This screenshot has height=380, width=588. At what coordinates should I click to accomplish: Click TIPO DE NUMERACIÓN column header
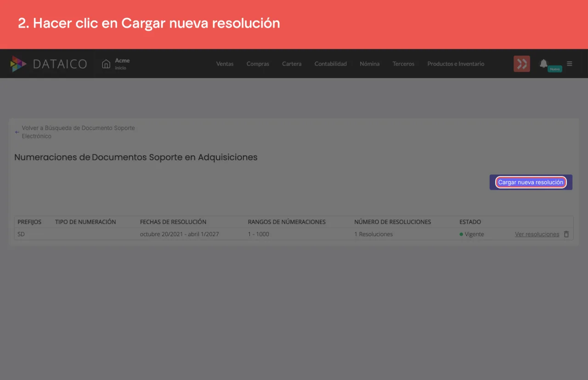pyautogui.click(x=85, y=222)
